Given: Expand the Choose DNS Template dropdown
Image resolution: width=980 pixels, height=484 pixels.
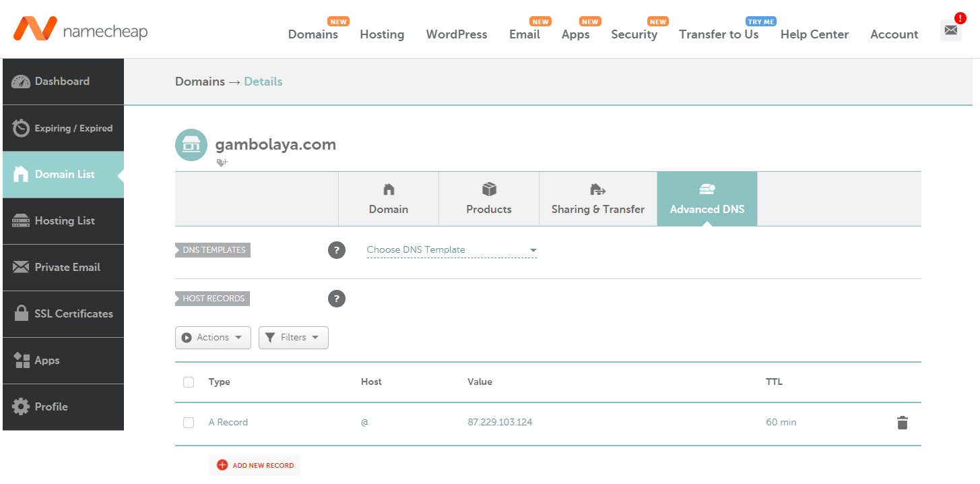Looking at the screenshot, I should pos(451,250).
